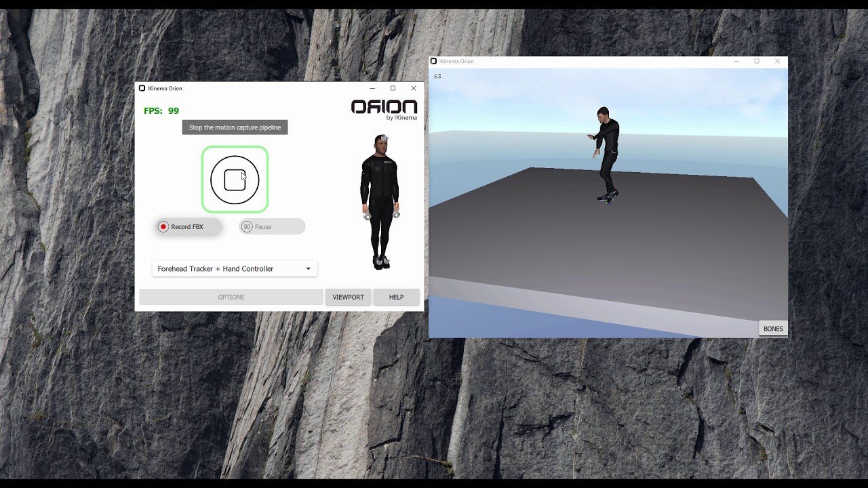Pause the motion capture
868x488 pixels.
point(271,226)
